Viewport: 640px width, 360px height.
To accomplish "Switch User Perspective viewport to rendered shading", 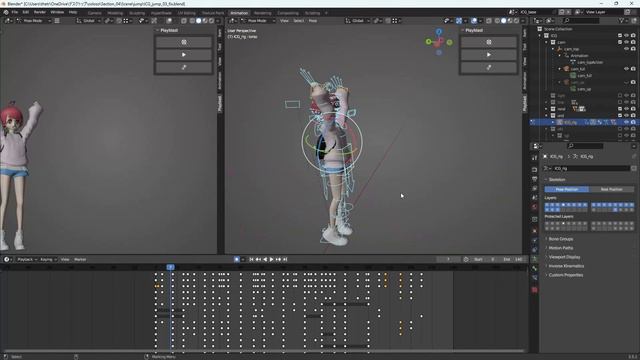I will (x=516, y=21).
